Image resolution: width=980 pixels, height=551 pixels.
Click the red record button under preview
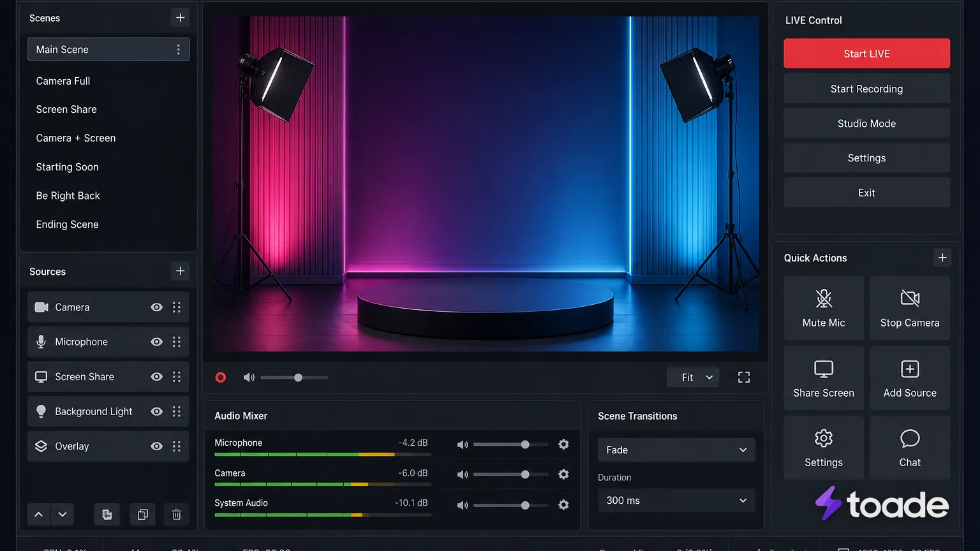pos(221,378)
